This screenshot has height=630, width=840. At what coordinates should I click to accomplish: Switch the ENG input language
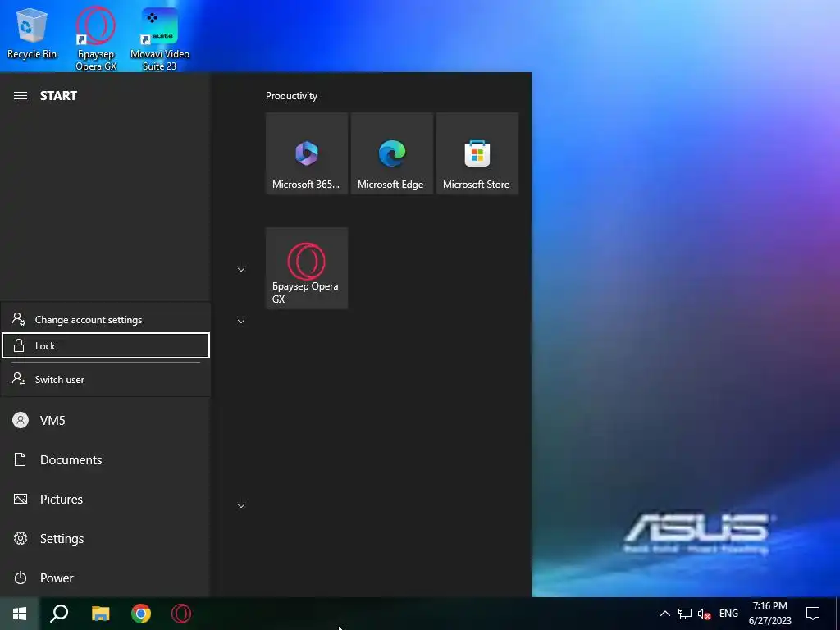pyautogui.click(x=728, y=614)
